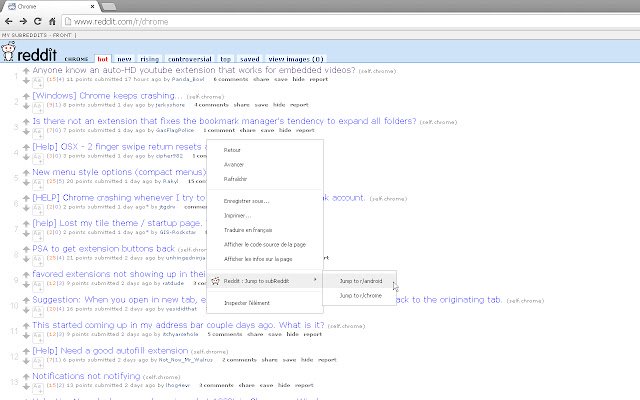
Task: Open 6 comments on auto-HD youtube post
Action: click(231, 79)
